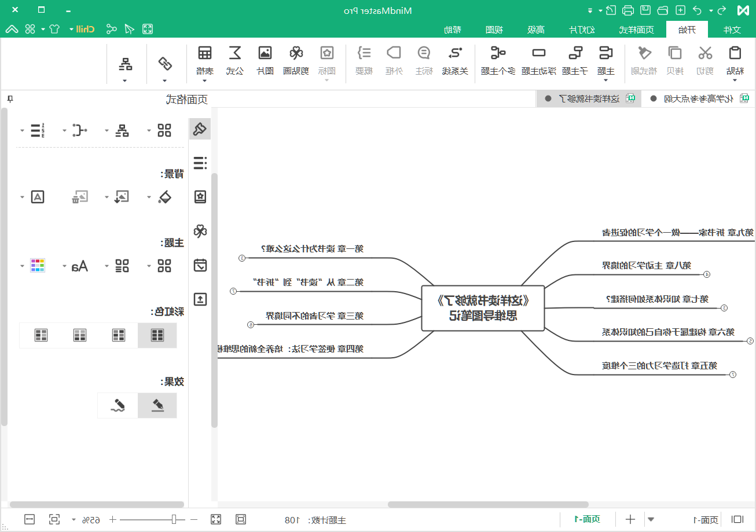Click the fullscreen expand icon in status bar
The image size is (756, 532).
(216, 519)
